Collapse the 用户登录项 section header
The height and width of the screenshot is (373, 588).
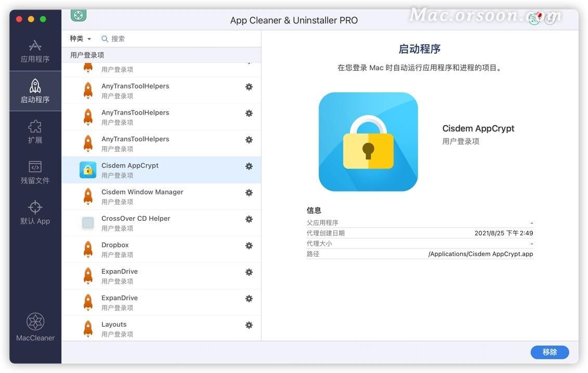pos(86,55)
